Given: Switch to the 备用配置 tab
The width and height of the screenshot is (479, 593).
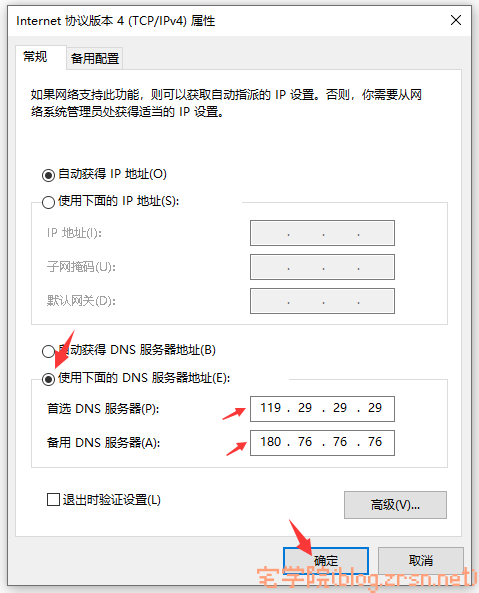Looking at the screenshot, I should pyautogui.click(x=95, y=59).
